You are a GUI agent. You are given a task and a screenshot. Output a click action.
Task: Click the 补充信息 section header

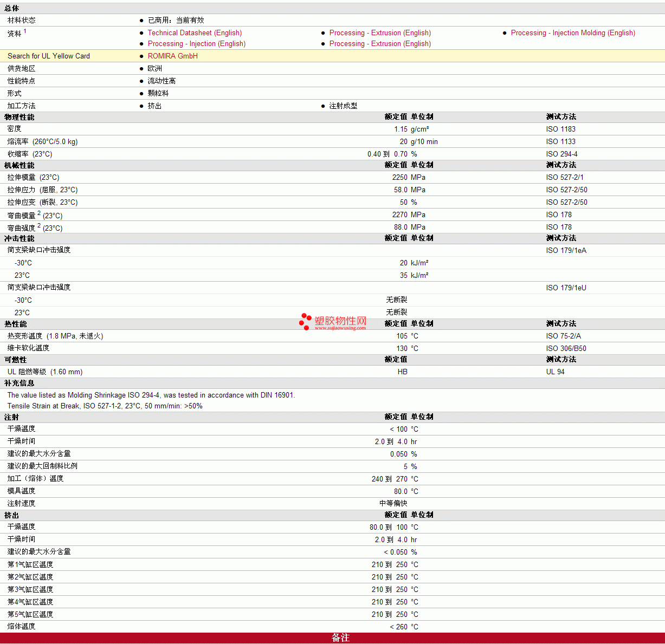coord(20,383)
